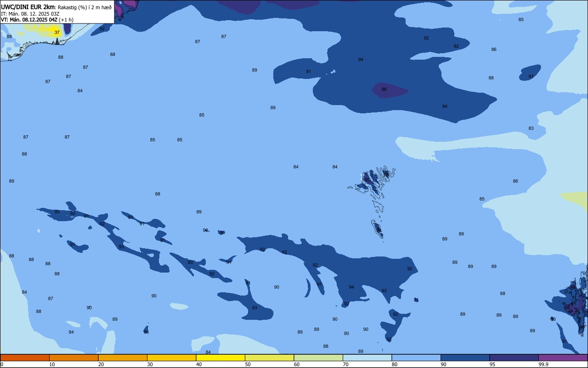Select the 30–40 golden legend swatch
588x368 pixels.
point(171,357)
